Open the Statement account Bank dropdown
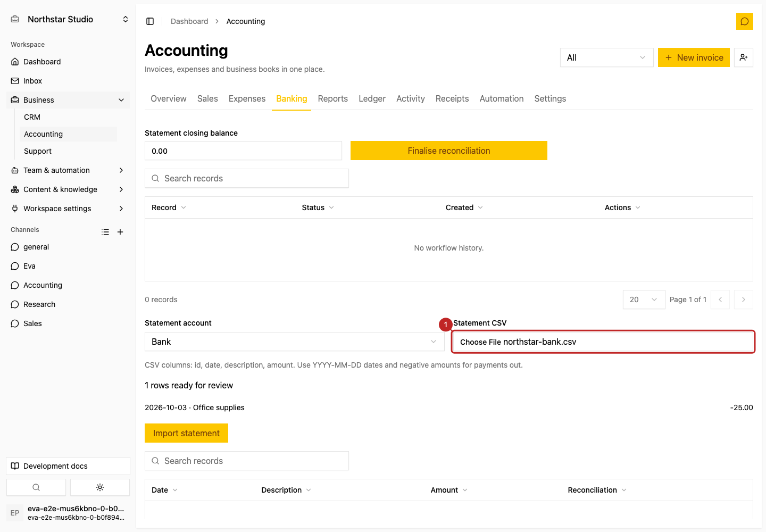Image resolution: width=766 pixels, height=532 pixels. (294, 342)
